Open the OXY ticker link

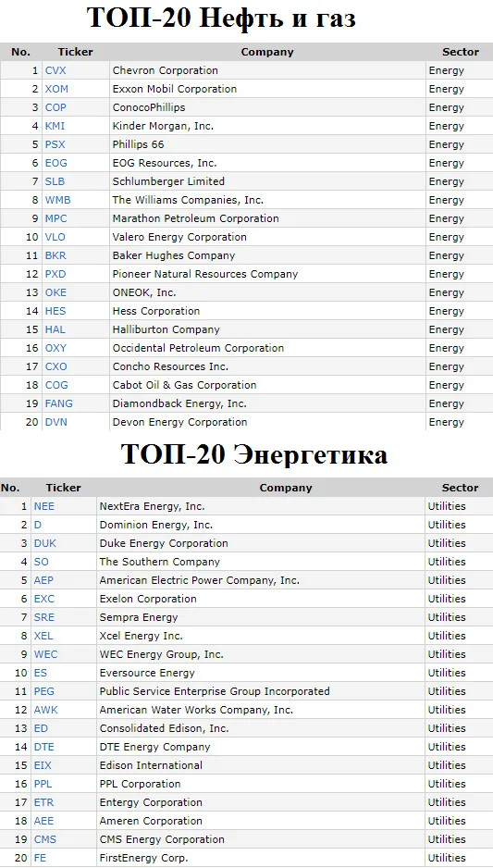click(x=55, y=348)
